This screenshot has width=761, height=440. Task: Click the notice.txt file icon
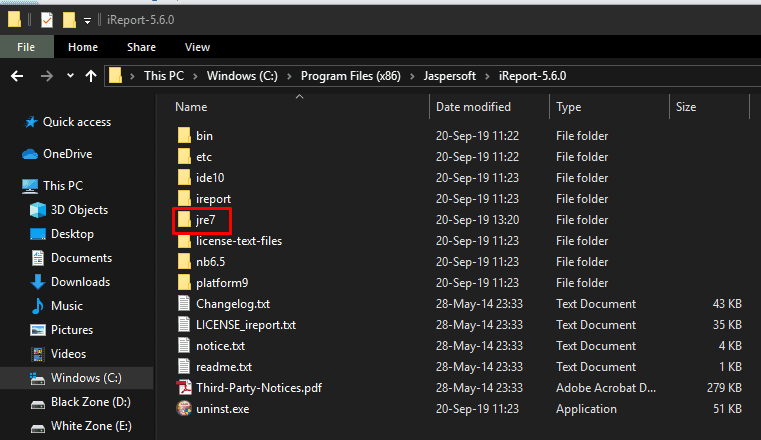pos(184,346)
